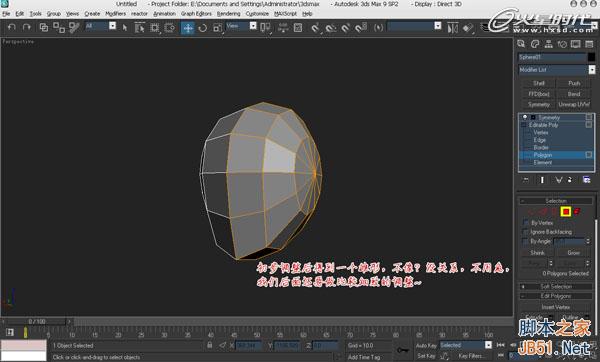This screenshot has width=600, height=362.
Task: Collapse the Selection rollout header
Action: (x=556, y=201)
